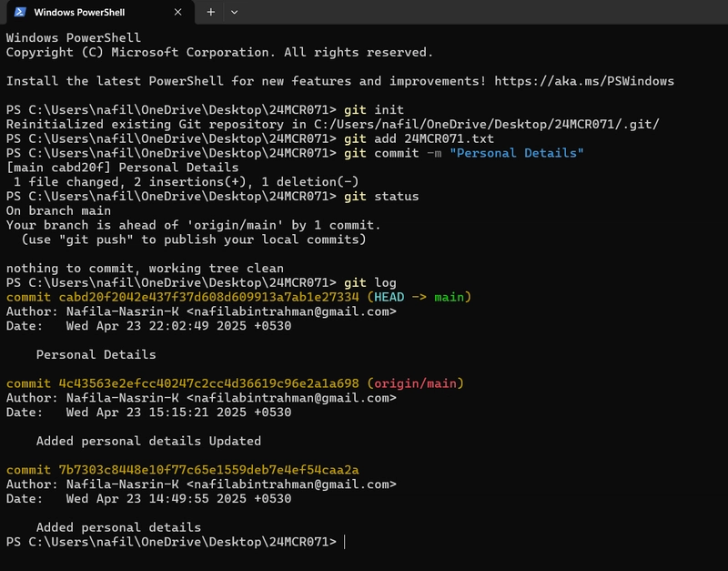
Task: Click the red '(origin/main)' ref label
Action: (x=415, y=383)
